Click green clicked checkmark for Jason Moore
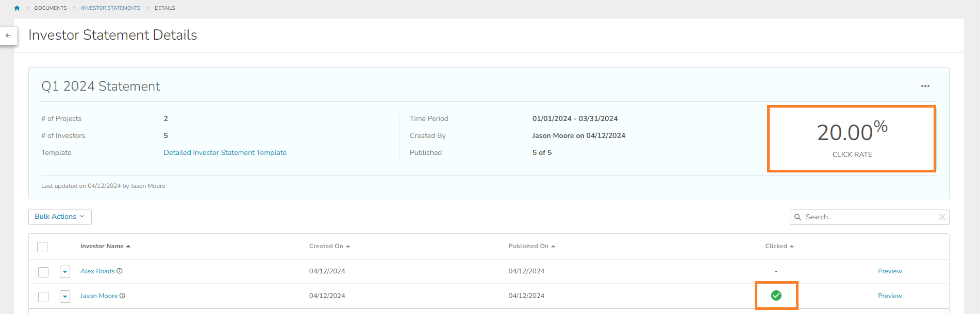The image size is (980, 314). point(776,295)
